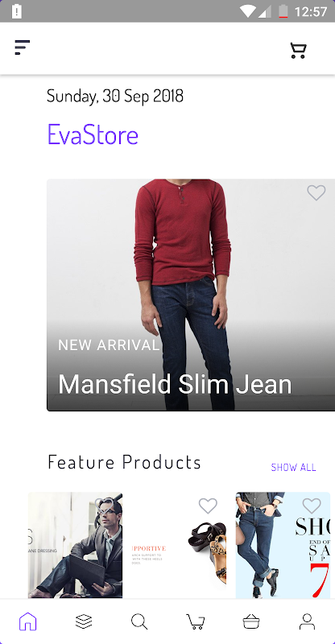
Task: Open the man in suit product thumbnail
Action: 75,545
